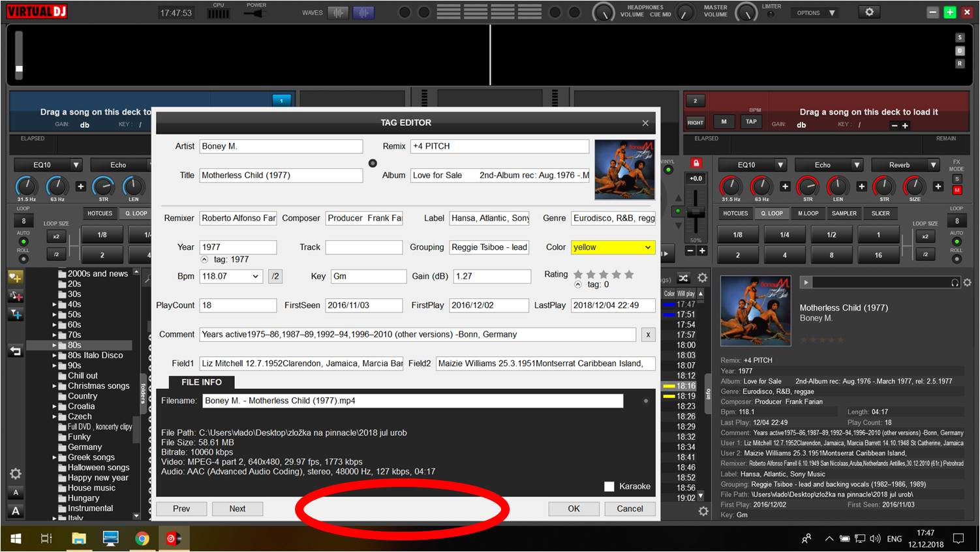This screenshot has height=552, width=980.
Task: Toggle right deck ROLL loop button
Action: click(957, 260)
